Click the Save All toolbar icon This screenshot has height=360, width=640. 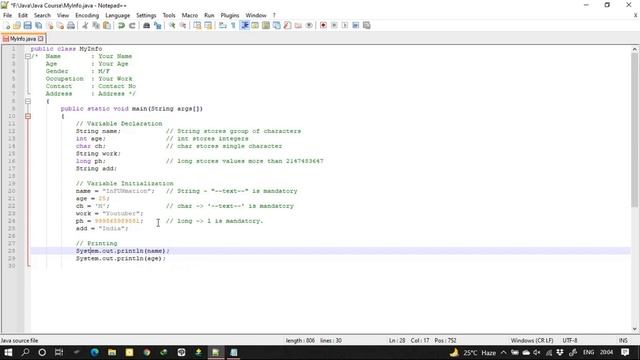[x=38, y=25]
